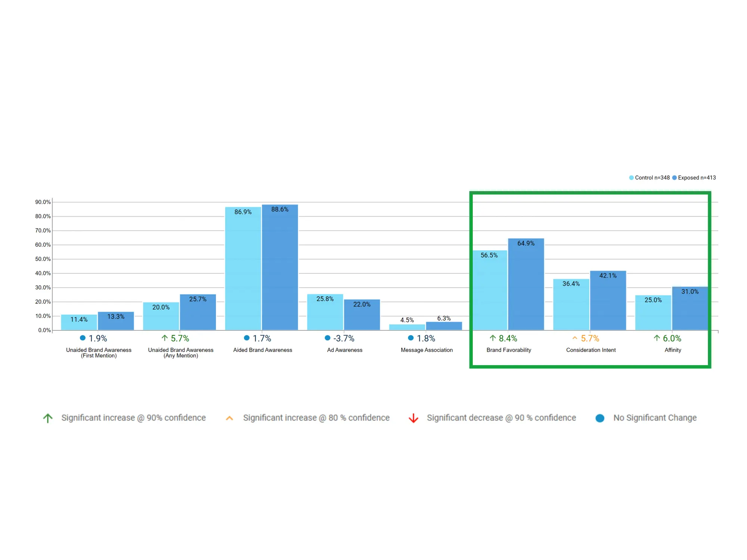Click the green arrow beside 6.0%
The height and width of the screenshot is (560, 747).
(657, 338)
